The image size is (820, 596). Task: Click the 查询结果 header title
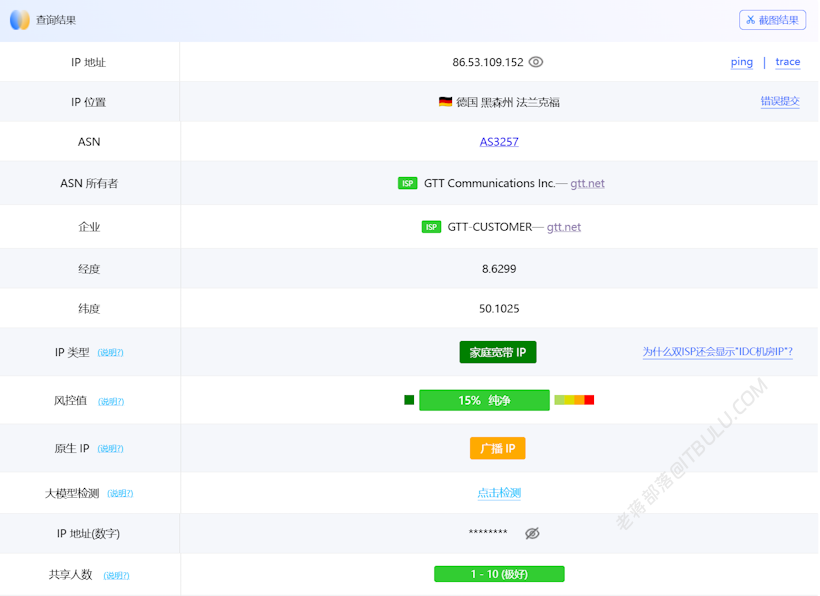56,20
